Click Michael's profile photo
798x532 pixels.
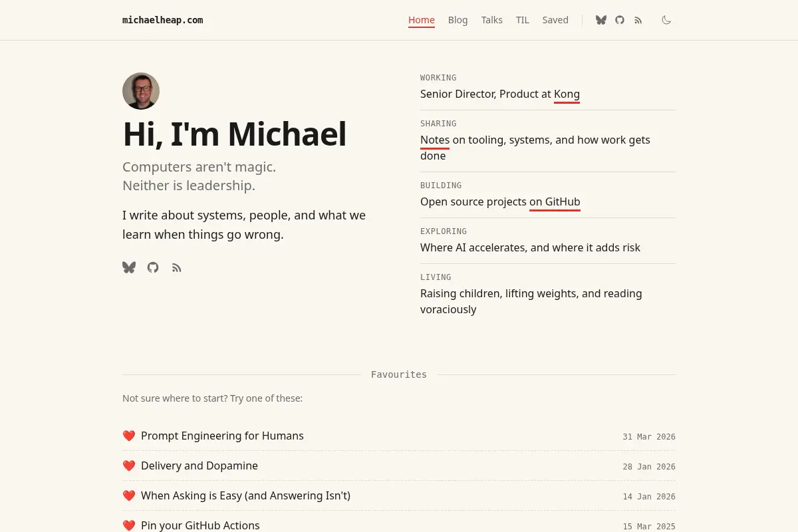point(141,91)
